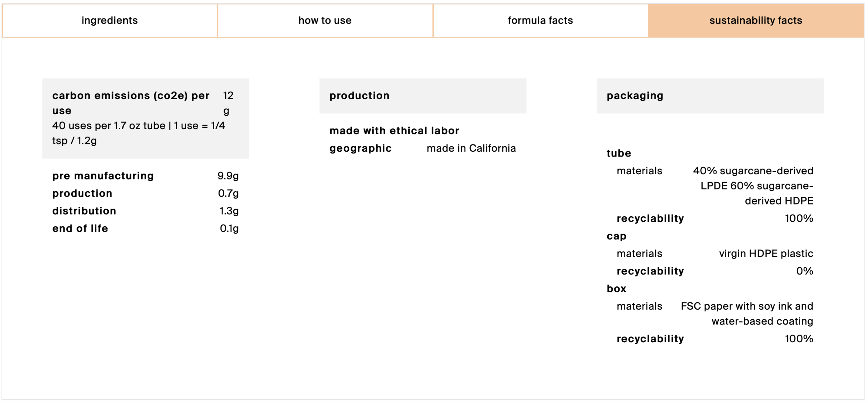
Task: Click the 40 uses per tube description
Action: (139, 133)
